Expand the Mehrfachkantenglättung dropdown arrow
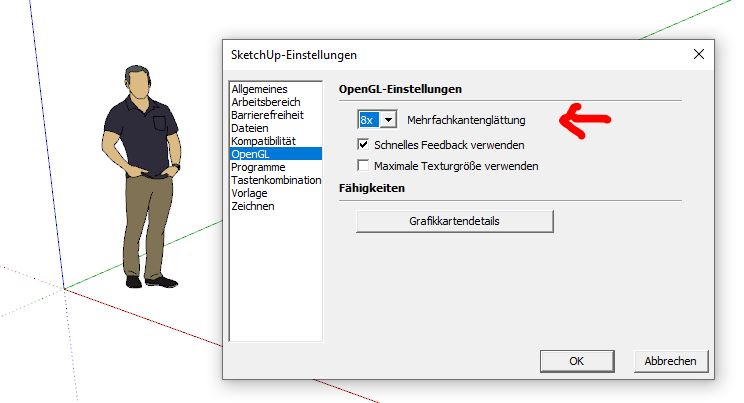The image size is (744, 403). point(388,120)
